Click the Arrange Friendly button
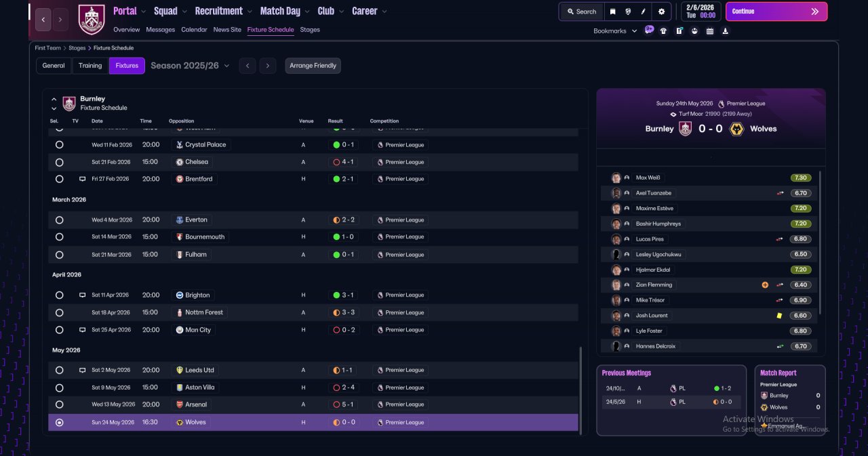This screenshot has width=868, height=456. (x=313, y=66)
